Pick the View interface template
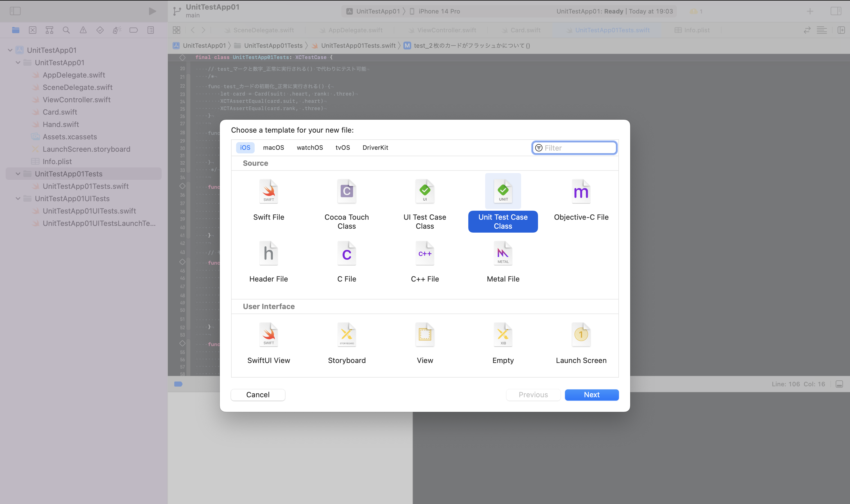 click(x=425, y=343)
